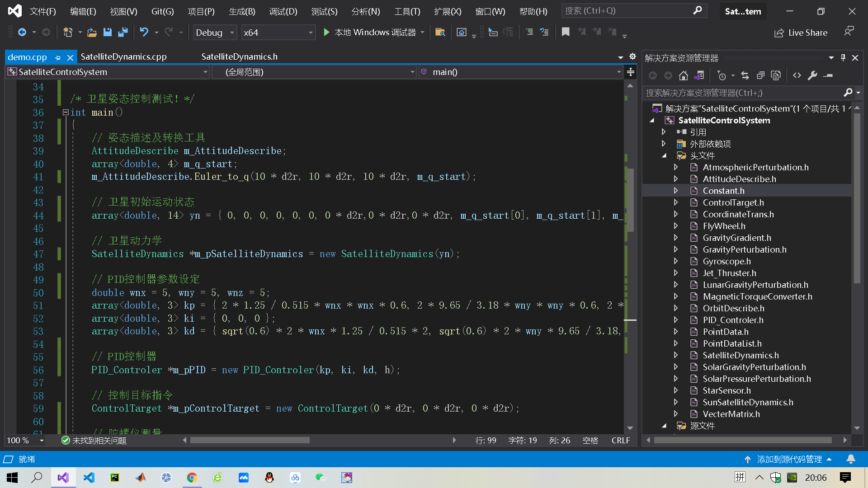
Task: Click the 调试 Debug menu item
Action: (281, 10)
